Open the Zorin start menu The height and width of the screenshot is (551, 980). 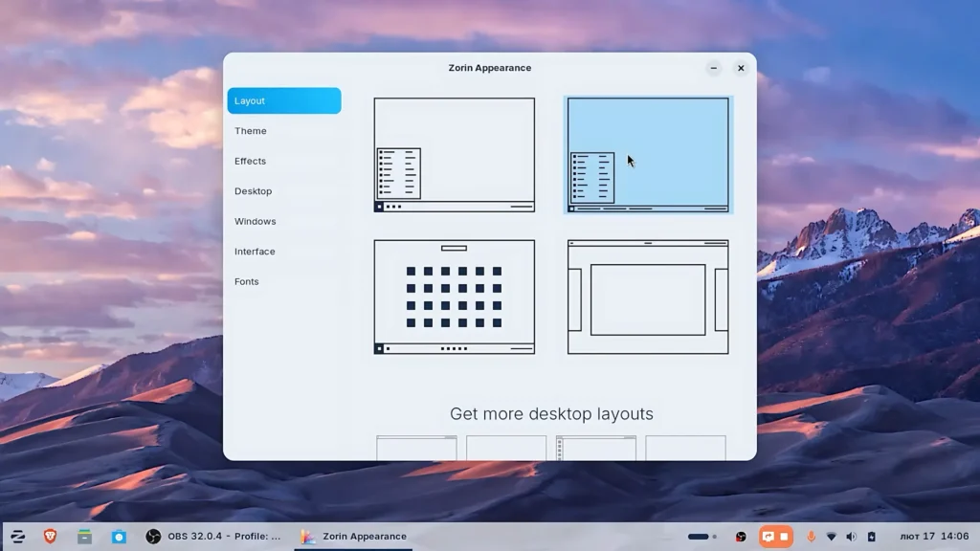point(17,536)
